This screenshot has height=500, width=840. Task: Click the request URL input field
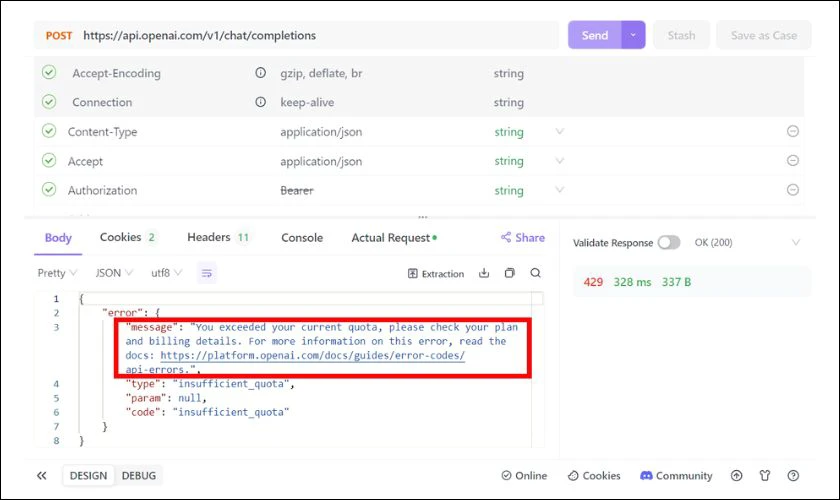(x=319, y=35)
